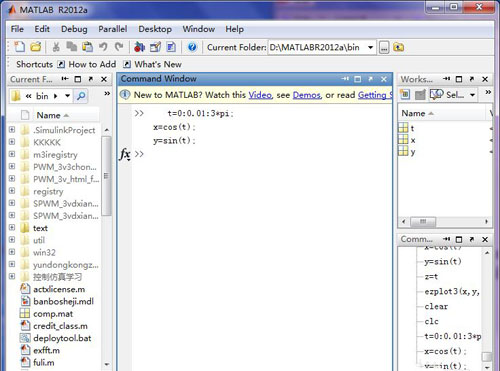Browse for folder with the ellipsis button

pos(384,48)
